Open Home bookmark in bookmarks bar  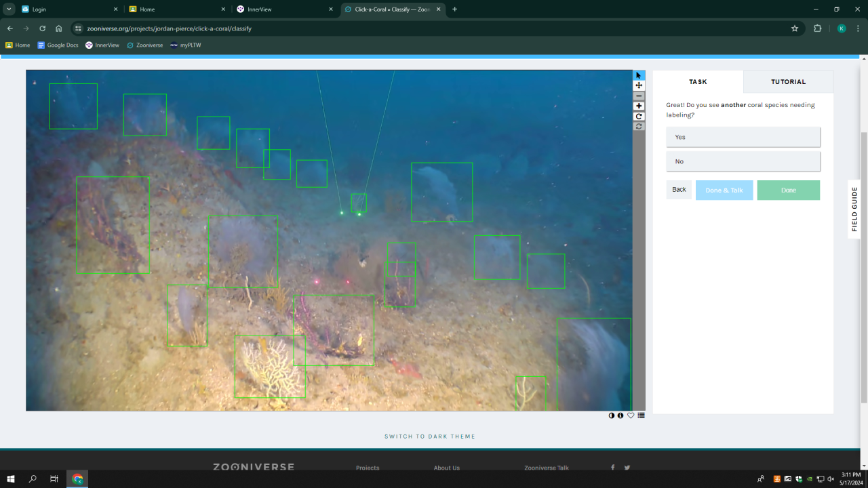(x=18, y=45)
